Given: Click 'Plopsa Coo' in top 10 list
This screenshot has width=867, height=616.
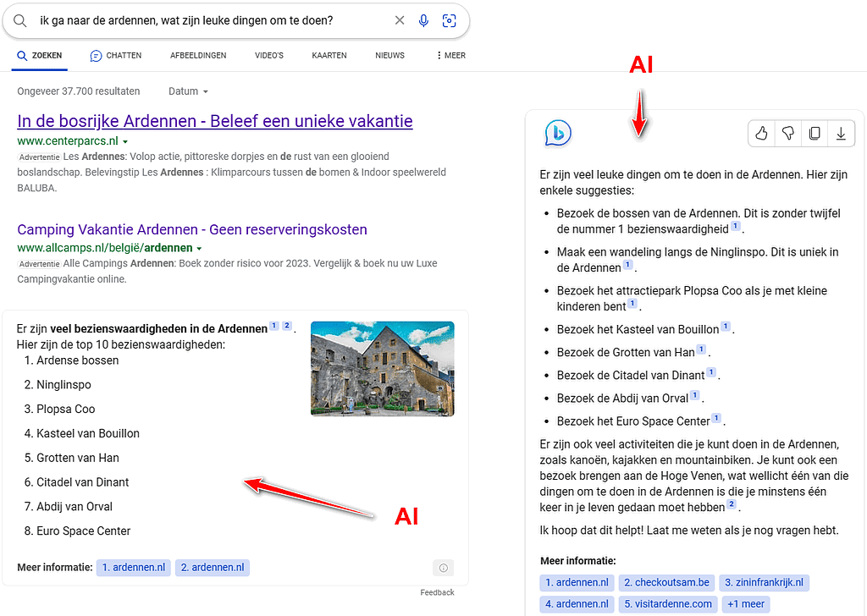Looking at the screenshot, I should point(66,409).
